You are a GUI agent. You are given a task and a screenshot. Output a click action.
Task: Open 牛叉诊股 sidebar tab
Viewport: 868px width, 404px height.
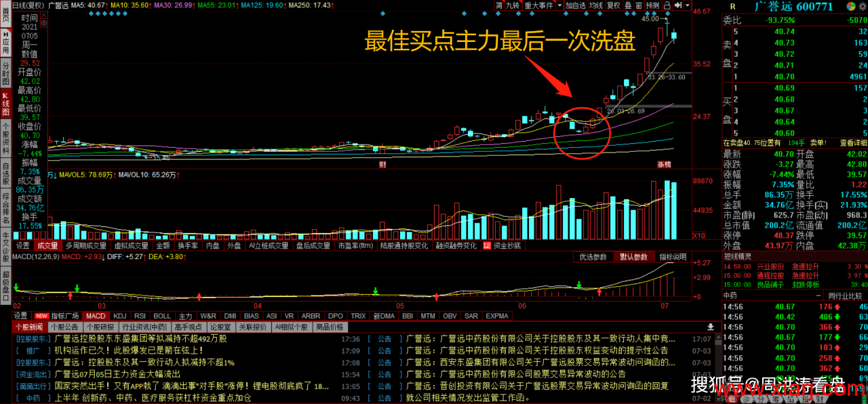[5, 247]
